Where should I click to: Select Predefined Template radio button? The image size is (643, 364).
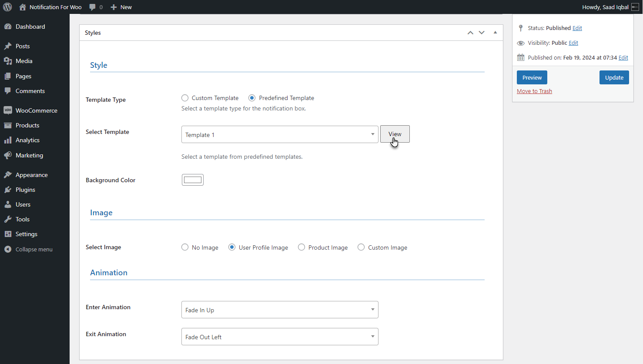(252, 98)
